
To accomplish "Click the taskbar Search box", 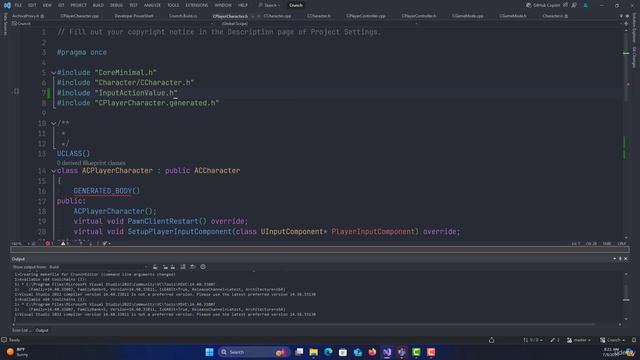I will click(253, 352).
